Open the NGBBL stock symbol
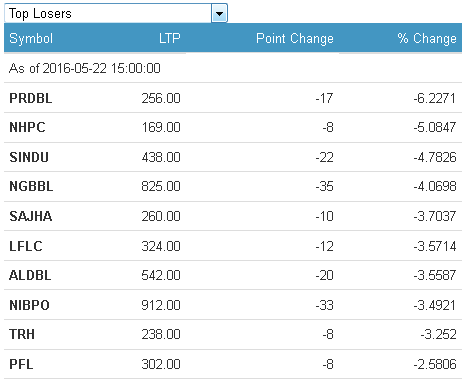Screen dimensions: 464x380 coord(31,186)
